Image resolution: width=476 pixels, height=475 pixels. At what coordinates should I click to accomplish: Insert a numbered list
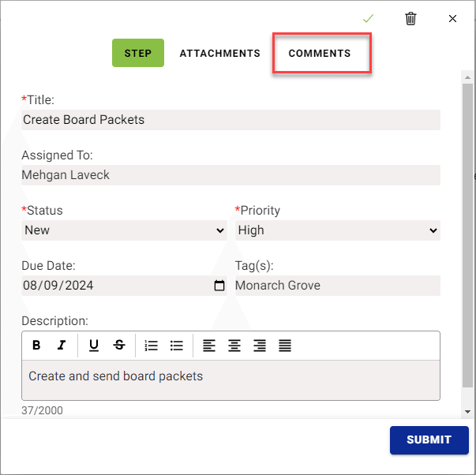[x=152, y=346]
